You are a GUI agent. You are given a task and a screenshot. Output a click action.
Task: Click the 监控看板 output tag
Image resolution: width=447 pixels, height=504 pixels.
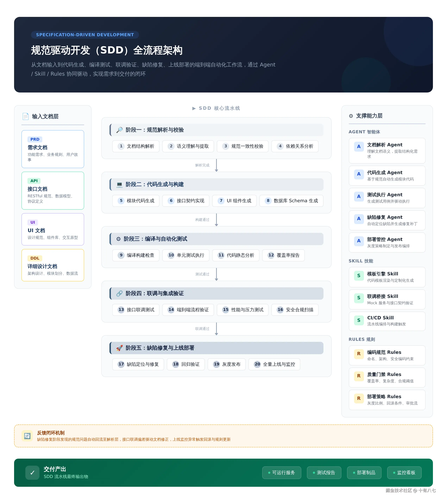tap(404, 473)
